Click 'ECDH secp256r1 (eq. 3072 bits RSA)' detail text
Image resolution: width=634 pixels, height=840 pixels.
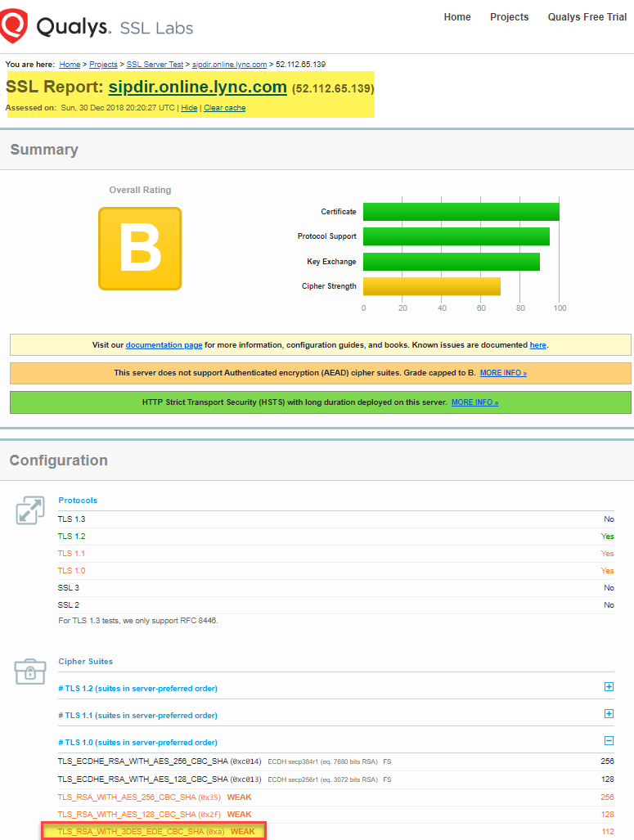tap(322, 780)
